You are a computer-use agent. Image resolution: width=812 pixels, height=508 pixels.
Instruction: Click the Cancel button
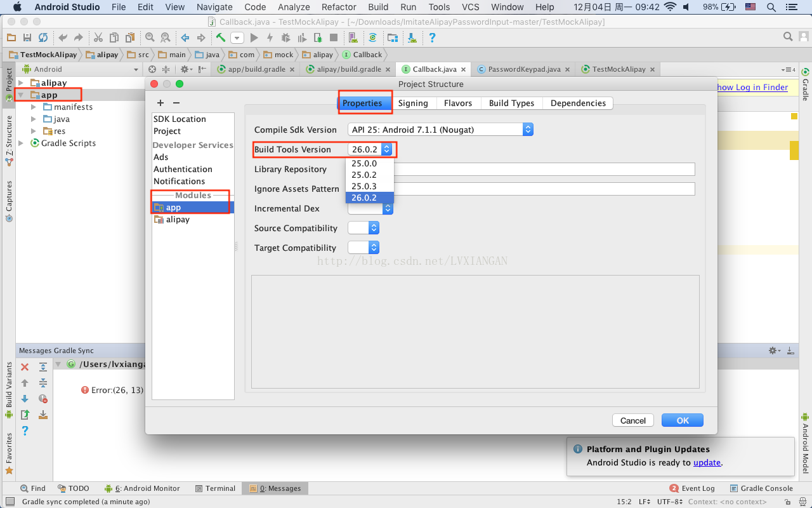(633, 420)
